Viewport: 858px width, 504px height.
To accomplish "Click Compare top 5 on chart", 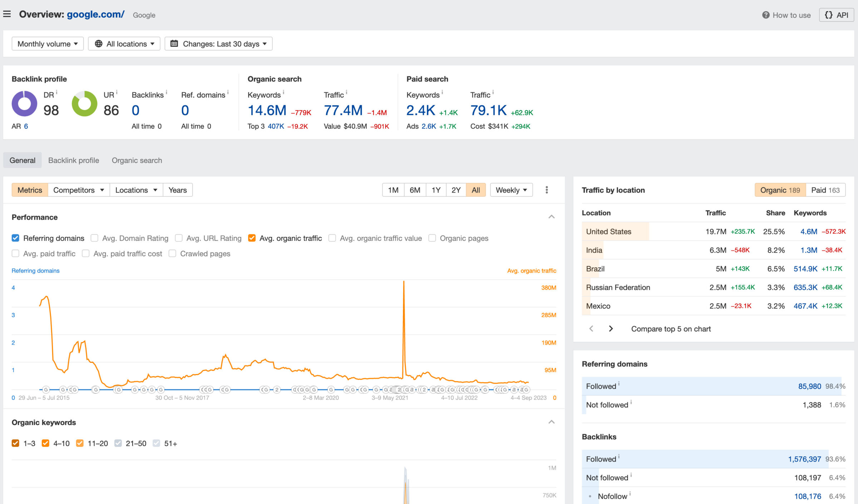I will point(671,329).
